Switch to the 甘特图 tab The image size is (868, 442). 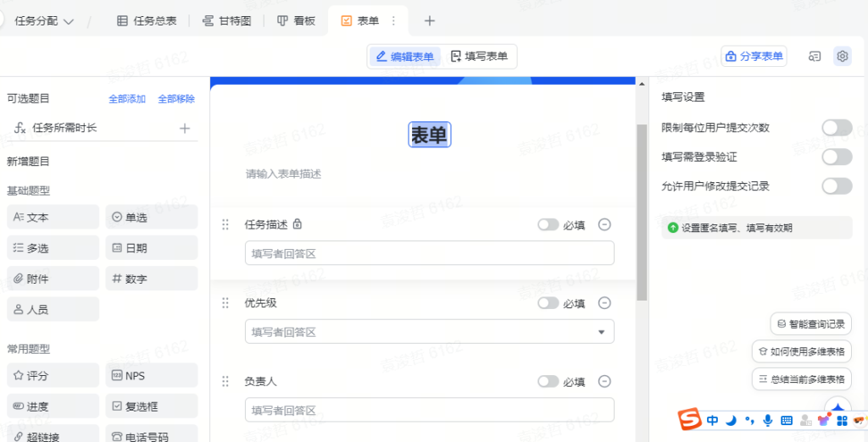(226, 20)
